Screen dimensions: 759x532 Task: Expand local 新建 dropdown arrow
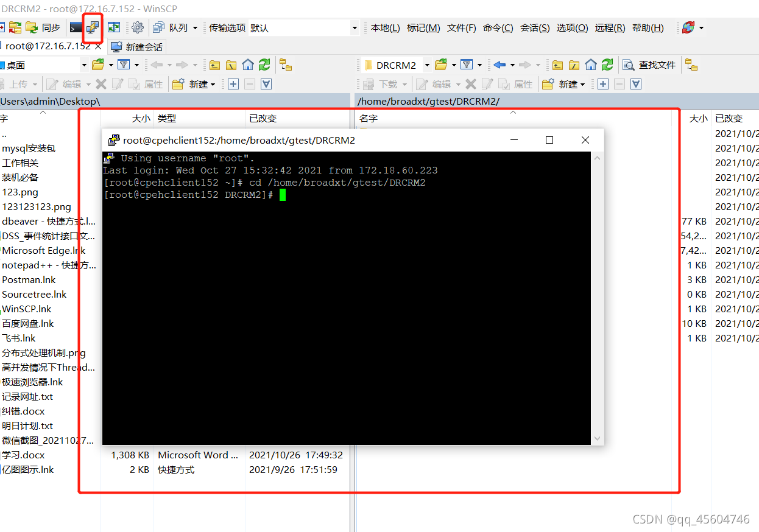pos(213,84)
